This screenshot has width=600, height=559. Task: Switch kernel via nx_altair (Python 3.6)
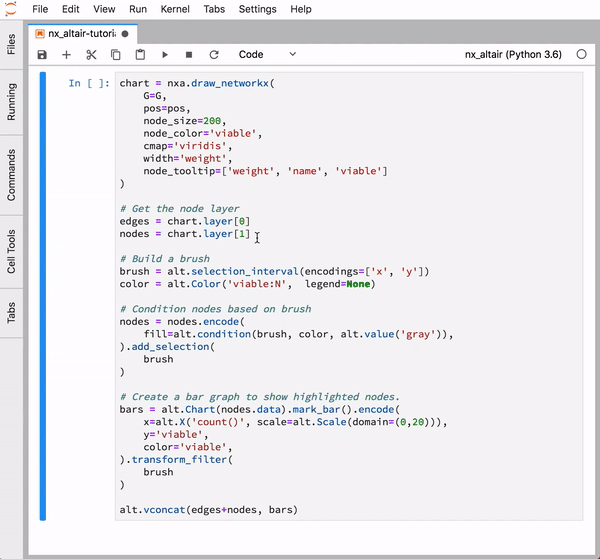click(513, 54)
